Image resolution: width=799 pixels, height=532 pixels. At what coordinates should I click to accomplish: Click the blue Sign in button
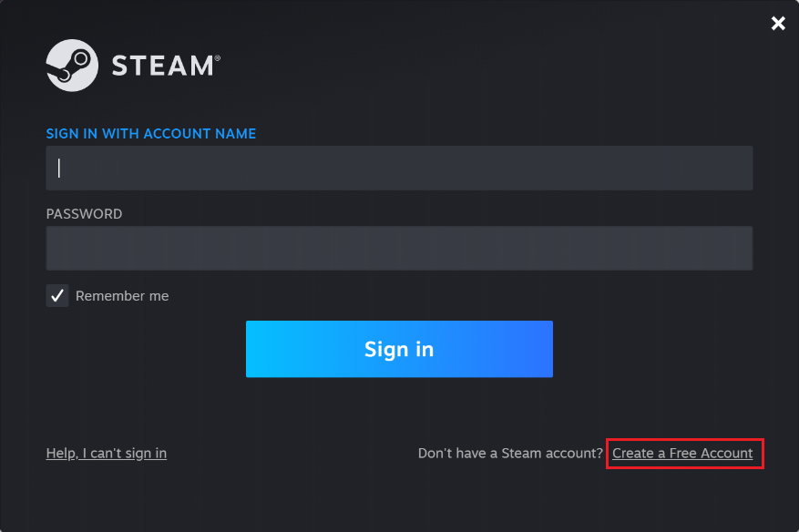pos(399,349)
